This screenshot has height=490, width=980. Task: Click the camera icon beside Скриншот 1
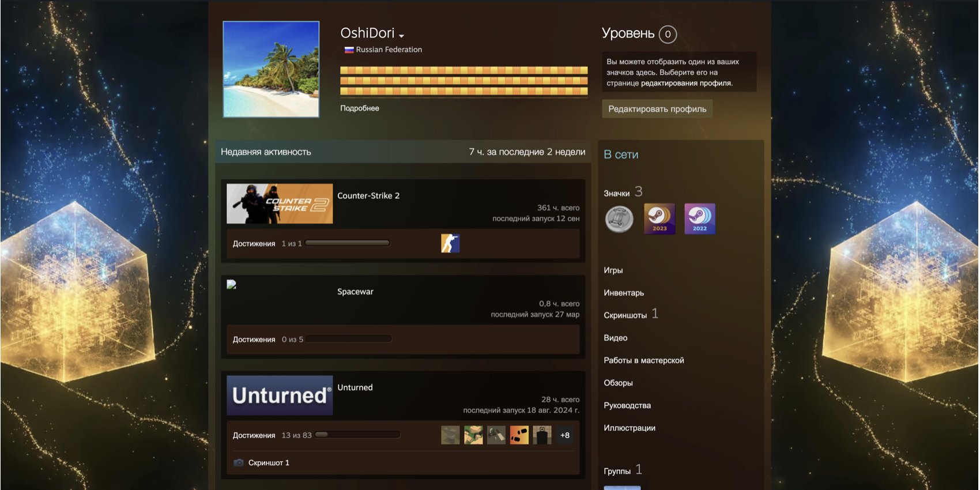(239, 462)
